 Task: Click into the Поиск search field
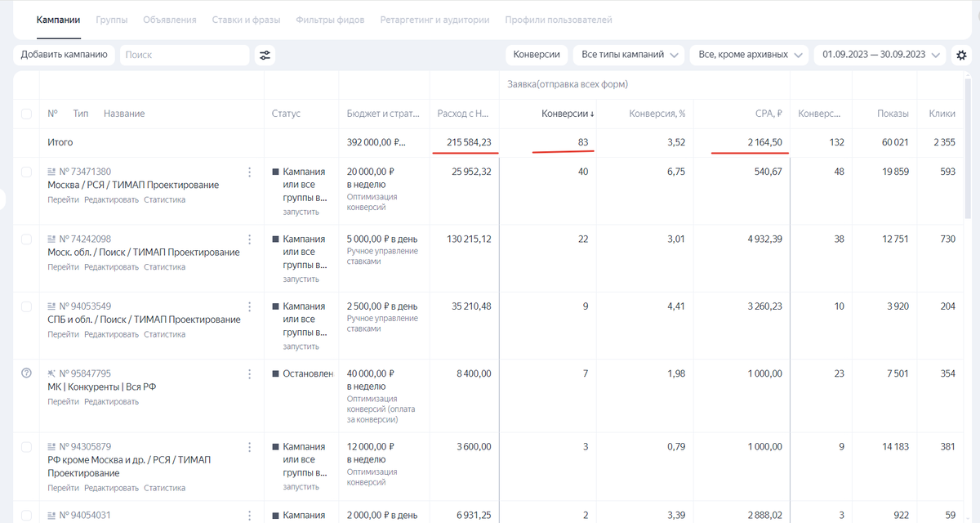185,55
